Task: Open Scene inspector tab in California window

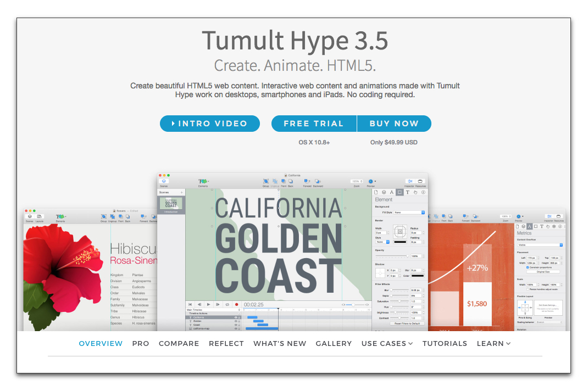Action: [384, 192]
